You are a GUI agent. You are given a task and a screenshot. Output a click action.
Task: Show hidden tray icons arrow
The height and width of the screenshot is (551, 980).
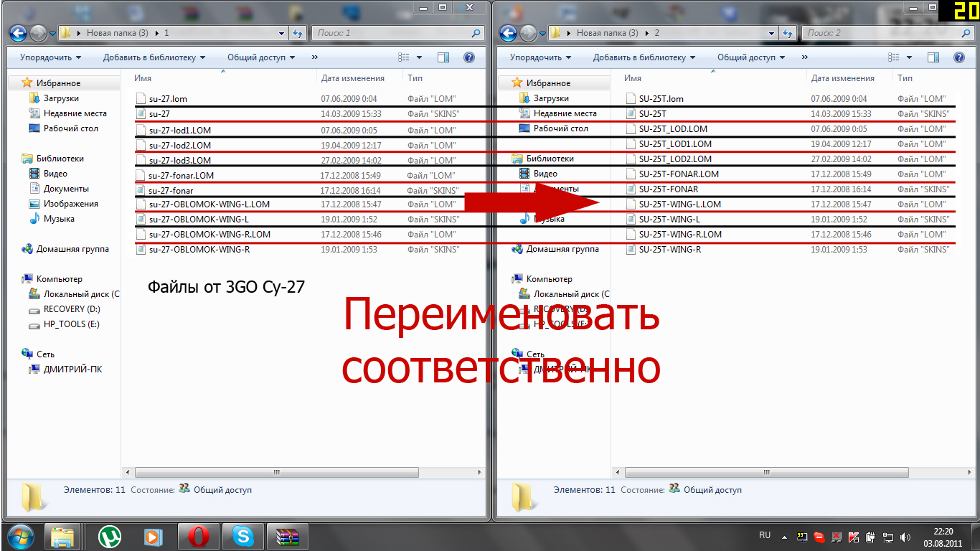[784, 537]
